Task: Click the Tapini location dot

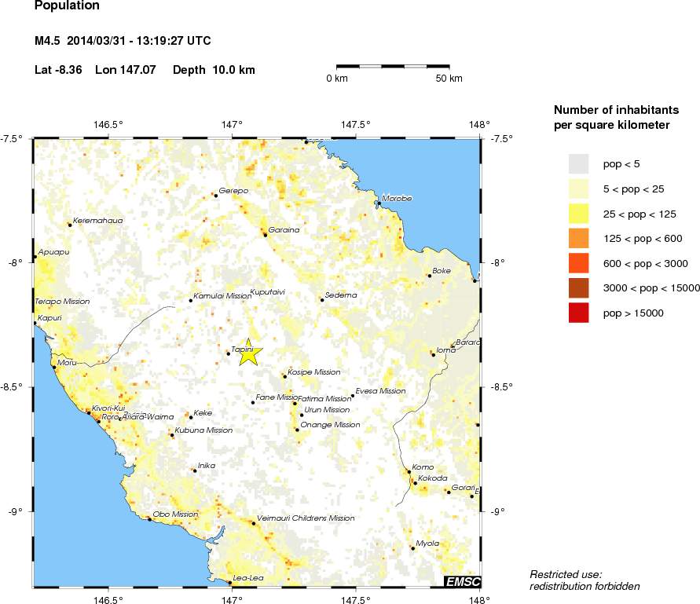Action: click(229, 353)
